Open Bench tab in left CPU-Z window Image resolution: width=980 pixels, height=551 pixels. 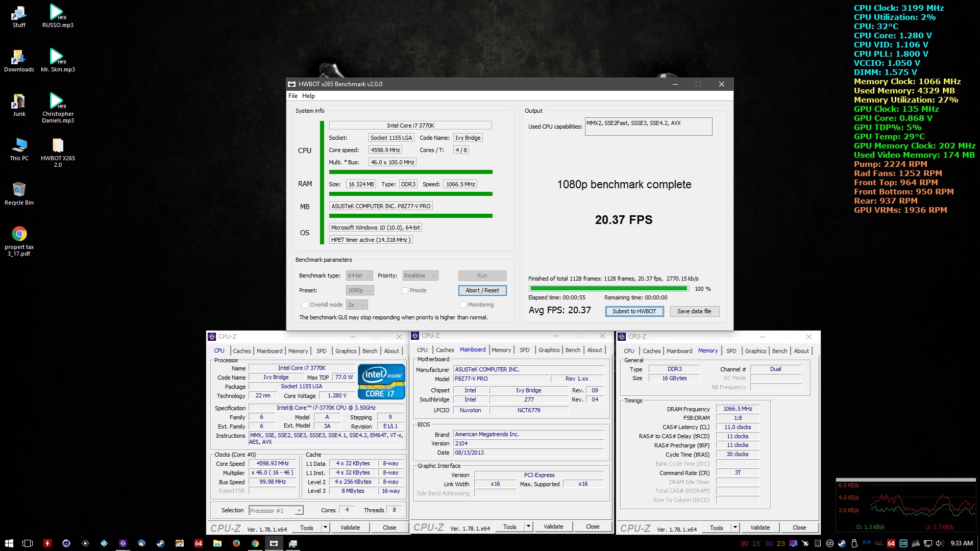370,351
